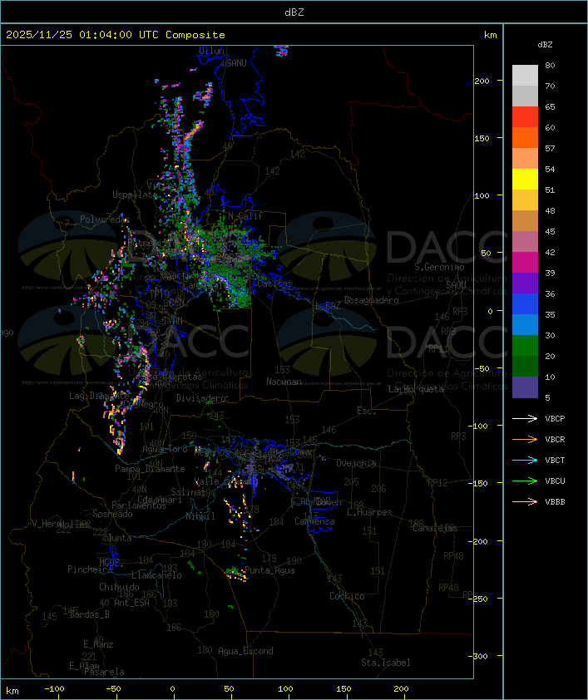Click the white VBCP arrow icon

click(x=525, y=418)
